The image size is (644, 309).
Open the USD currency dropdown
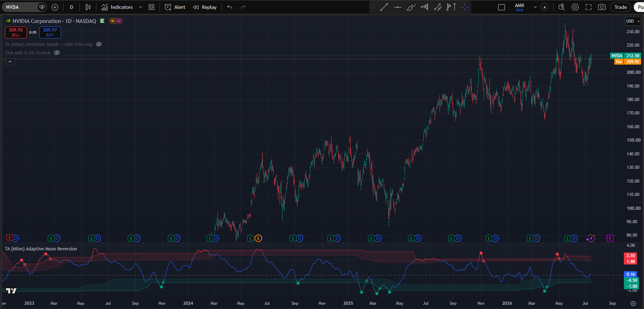click(633, 21)
